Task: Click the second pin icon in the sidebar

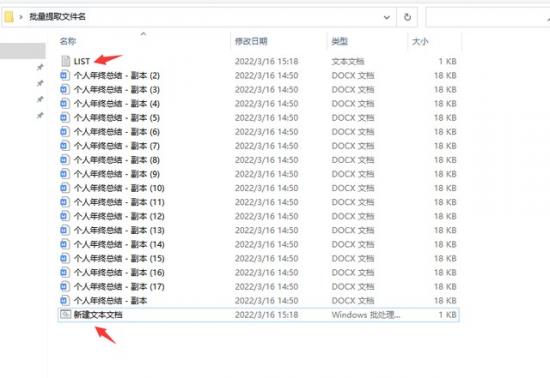Action: [x=40, y=83]
